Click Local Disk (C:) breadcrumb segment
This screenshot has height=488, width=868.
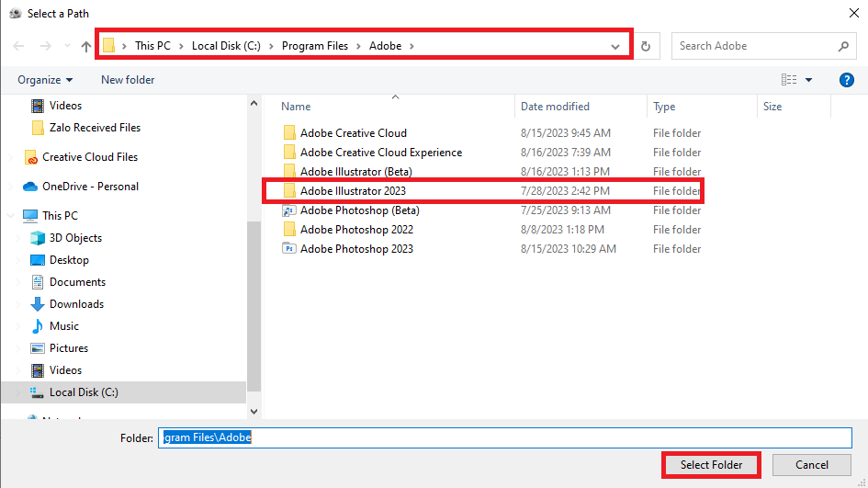(x=226, y=46)
